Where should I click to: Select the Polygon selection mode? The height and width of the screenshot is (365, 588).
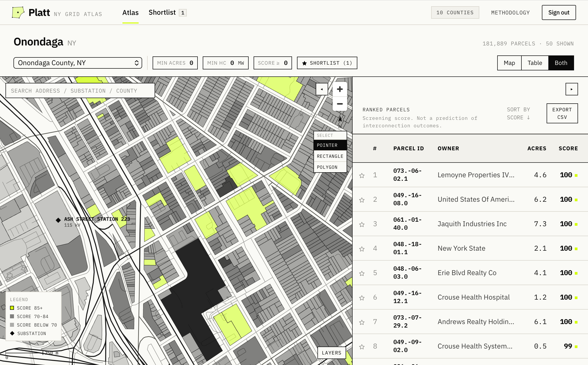[330, 167]
